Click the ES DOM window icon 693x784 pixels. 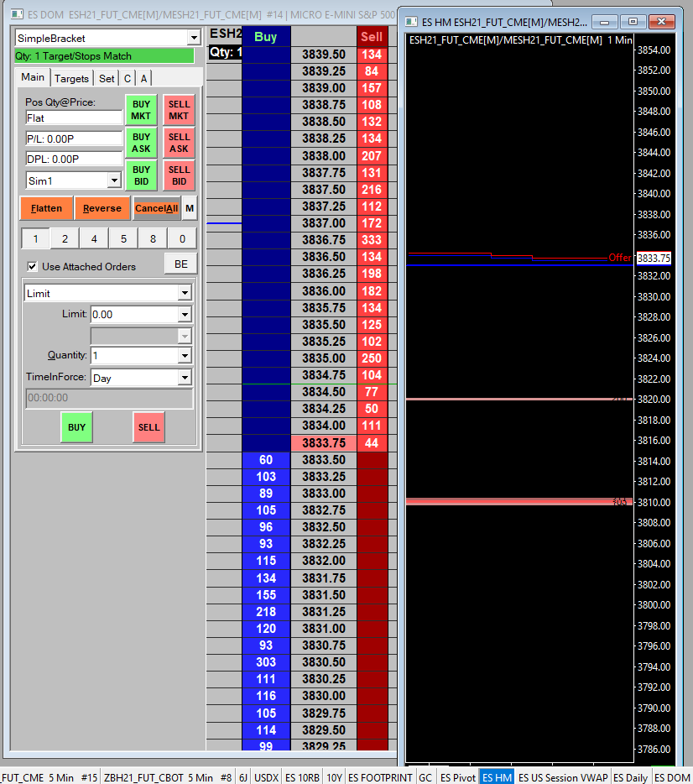tap(17, 14)
